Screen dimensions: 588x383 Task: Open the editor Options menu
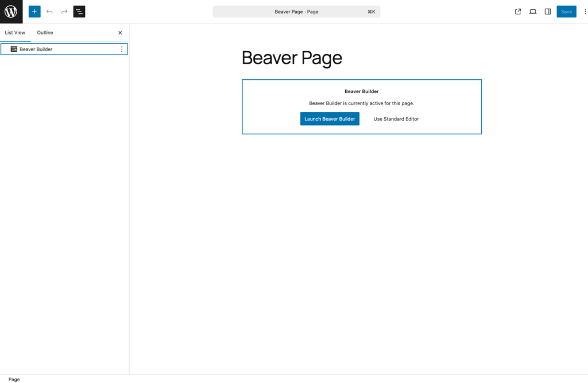click(x=582, y=11)
